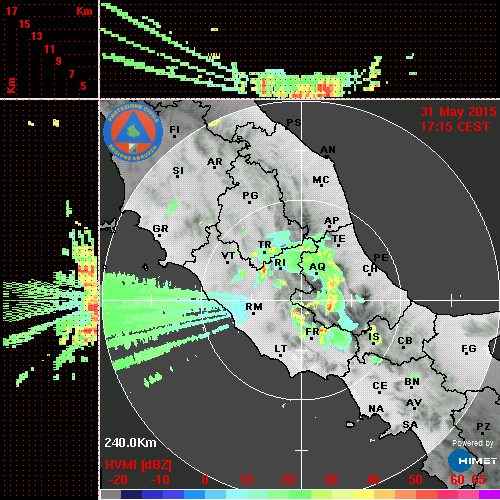Pick the dark blue -20 dBZ swatch
The height and width of the screenshot is (500, 500).
click(132, 495)
